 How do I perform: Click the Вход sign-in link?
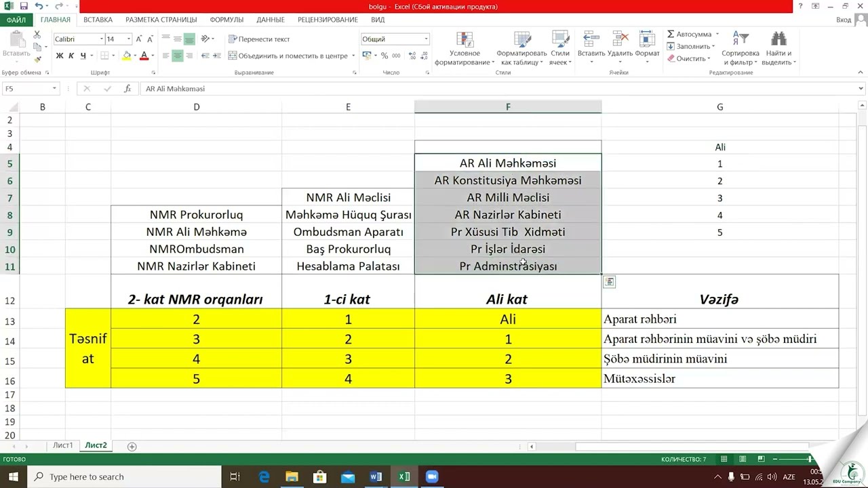click(844, 20)
